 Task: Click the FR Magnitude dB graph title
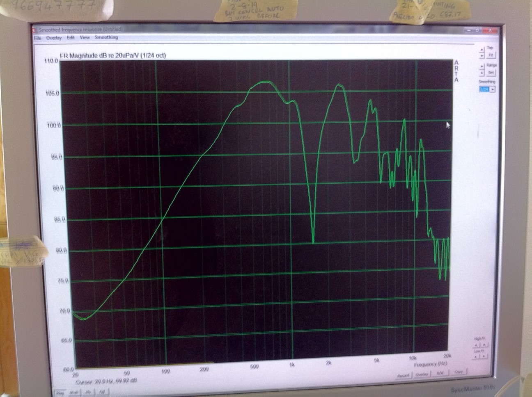tap(113, 56)
